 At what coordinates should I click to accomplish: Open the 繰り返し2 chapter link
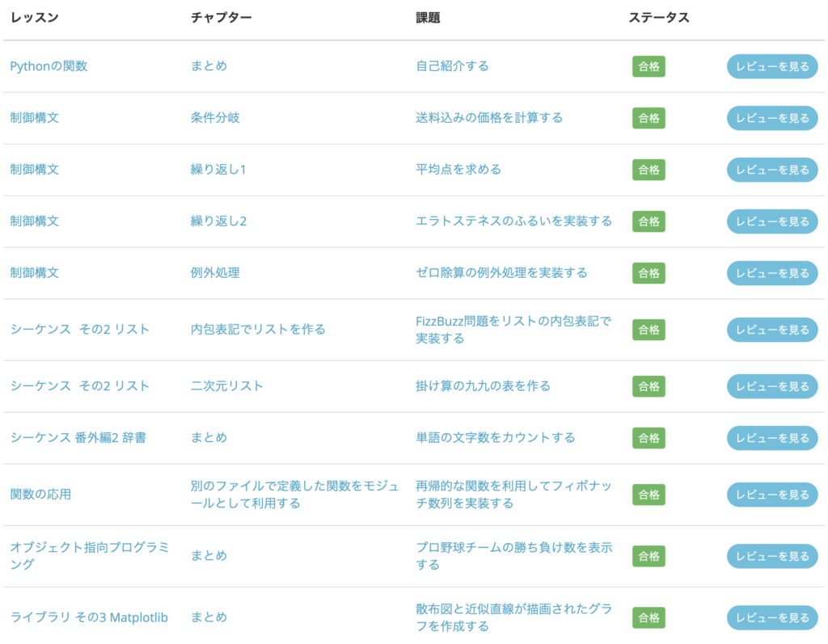pos(218,221)
